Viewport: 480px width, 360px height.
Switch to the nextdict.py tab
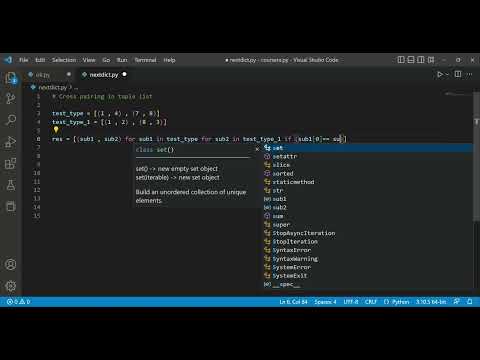(x=104, y=75)
